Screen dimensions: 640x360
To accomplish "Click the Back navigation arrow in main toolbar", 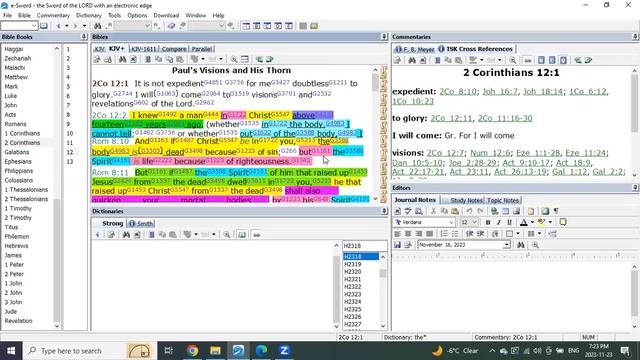I will (58, 26).
